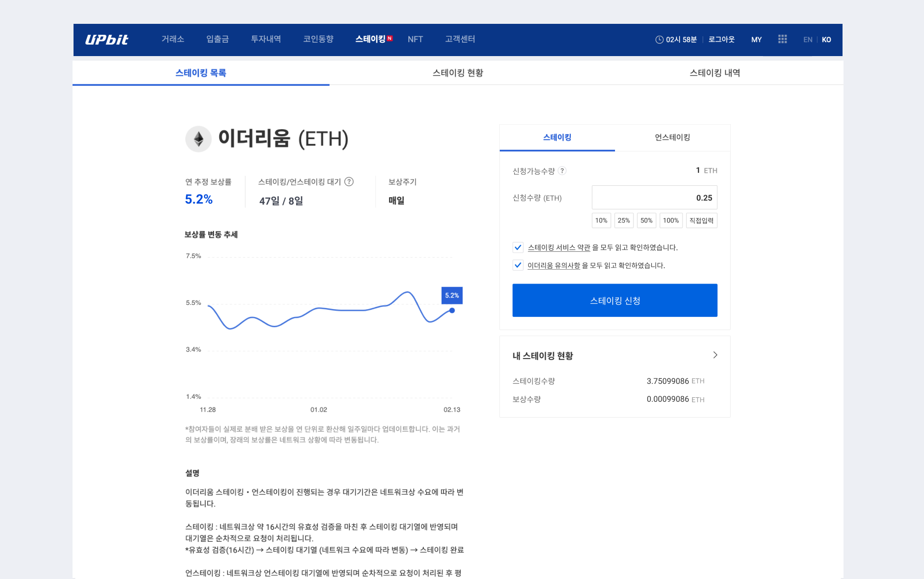The height and width of the screenshot is (579, 924).
Task: Click the 02.13 chart date label
Action: click(452, 410)
